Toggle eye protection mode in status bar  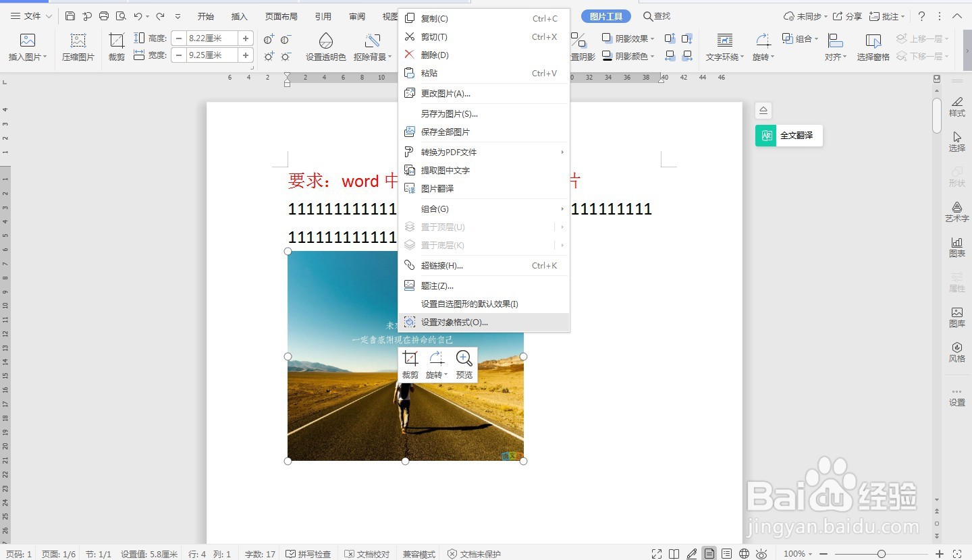(761, 554)
